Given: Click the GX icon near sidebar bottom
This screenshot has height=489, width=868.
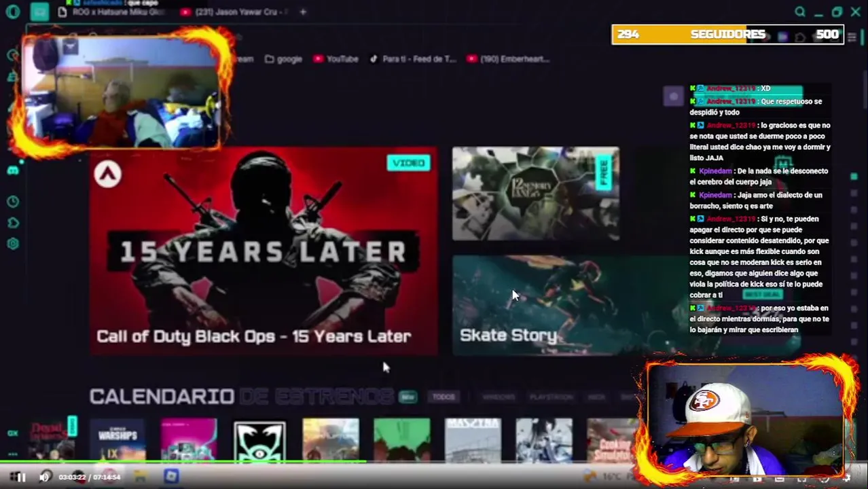Looking at the screenshot, I should [12, 433].
